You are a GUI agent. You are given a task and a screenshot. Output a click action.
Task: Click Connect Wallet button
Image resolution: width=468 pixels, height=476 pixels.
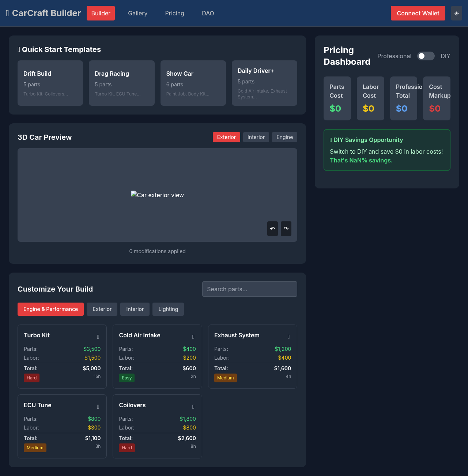coord(418,13)
